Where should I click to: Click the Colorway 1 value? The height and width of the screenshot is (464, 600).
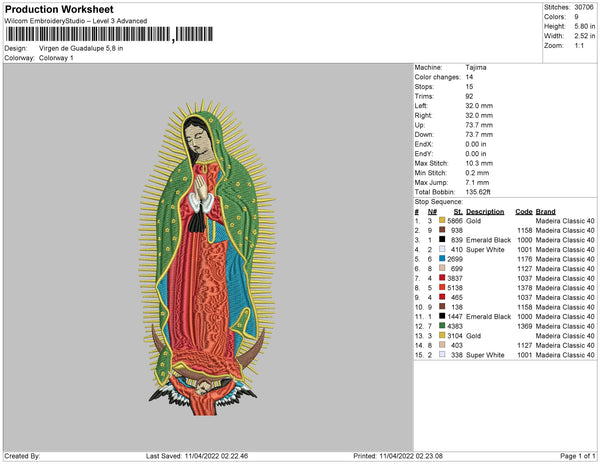coord(56,58)
